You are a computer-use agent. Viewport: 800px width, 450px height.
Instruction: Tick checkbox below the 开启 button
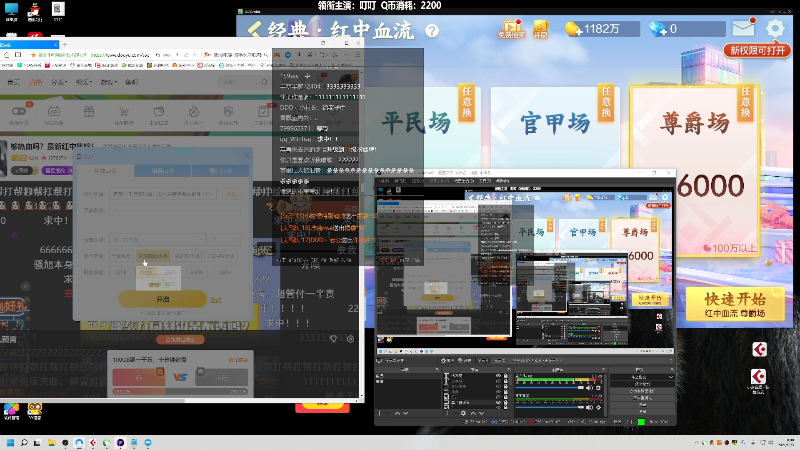click(x=142, y=313)
